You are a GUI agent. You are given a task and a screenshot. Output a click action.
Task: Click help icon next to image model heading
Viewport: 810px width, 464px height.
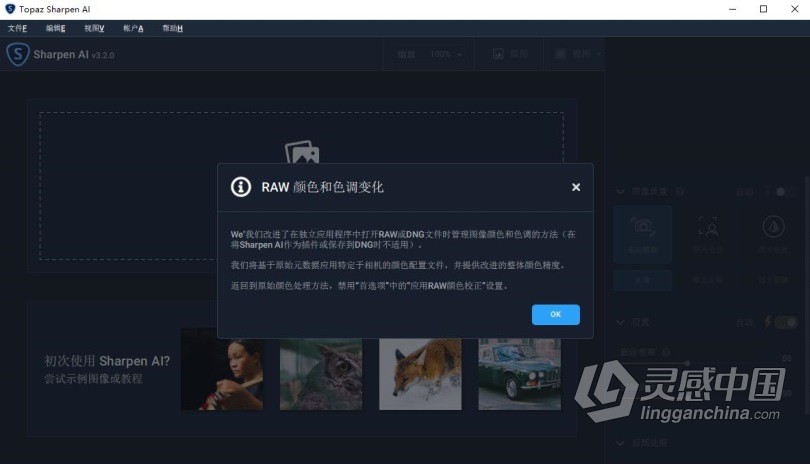680,192
